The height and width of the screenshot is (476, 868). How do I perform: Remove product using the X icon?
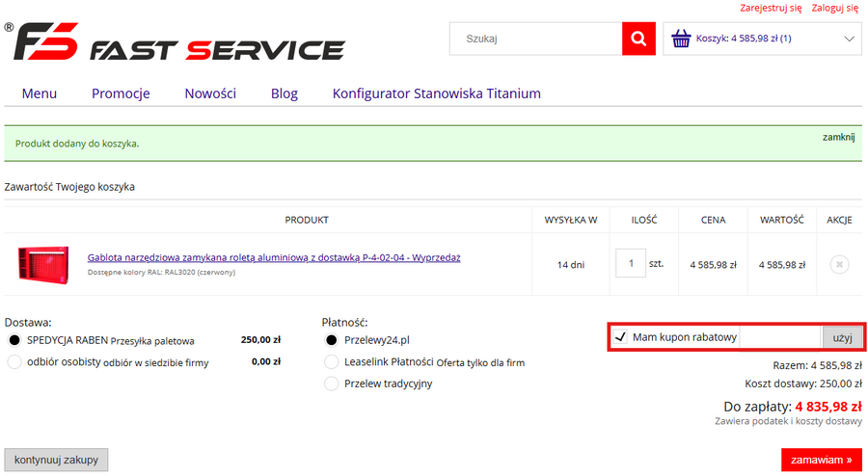click(839, 264)
